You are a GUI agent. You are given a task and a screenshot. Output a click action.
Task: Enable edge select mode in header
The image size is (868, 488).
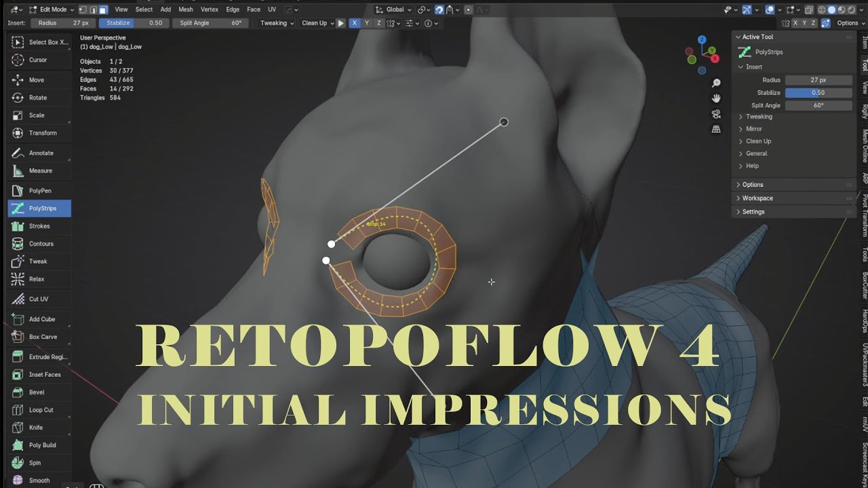[92, 9]
